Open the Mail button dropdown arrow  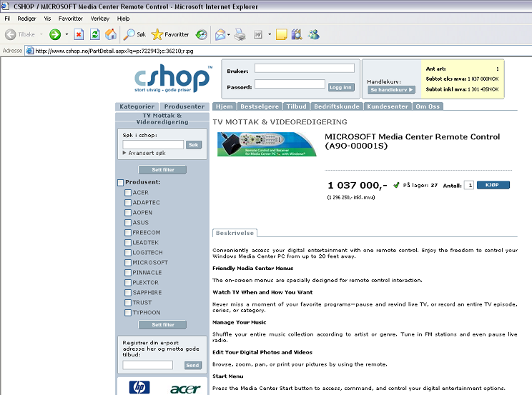click(228, 34)
